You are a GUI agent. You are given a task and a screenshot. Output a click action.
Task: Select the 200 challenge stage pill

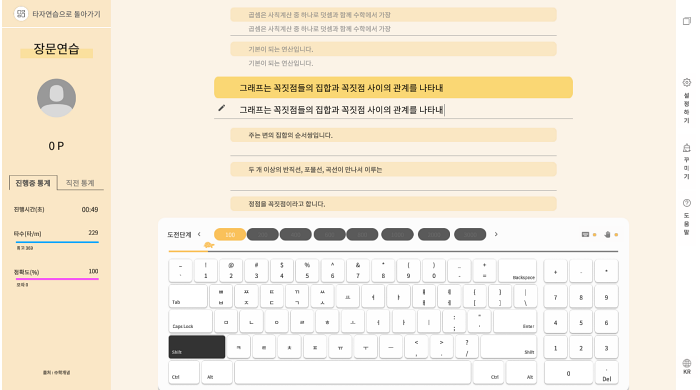coord(262,234)
